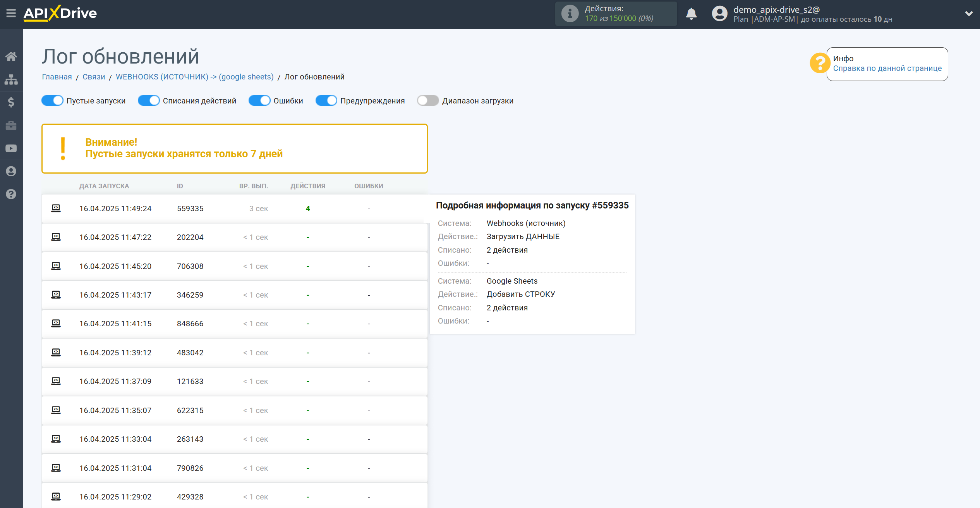This screenshot has height=508, width=980.
Task: Open the profile user icon in the sidebar
Action: 11,171
